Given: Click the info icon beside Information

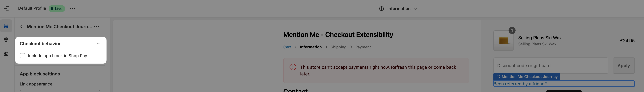Looking at the screenshot, I should click(x=381, y=8).
